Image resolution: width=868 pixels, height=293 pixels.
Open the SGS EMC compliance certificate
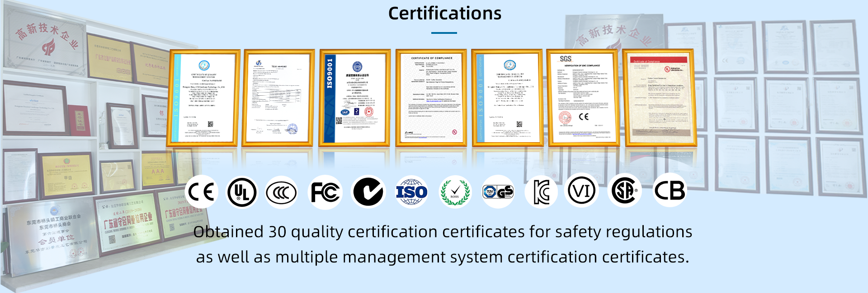click(583, 98)
